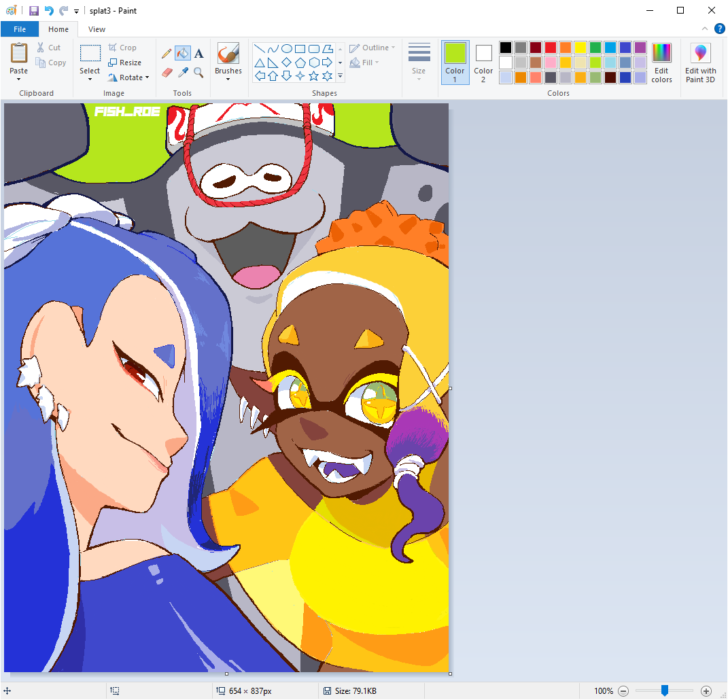This screenshot has height=700, width=728.
Task: Expand the Shapes gallery more arrow
Action: point(341,76)
